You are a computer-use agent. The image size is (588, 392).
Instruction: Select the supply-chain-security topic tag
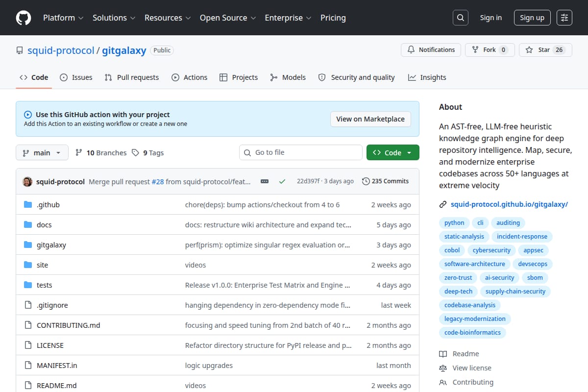[x=515, y=292]
